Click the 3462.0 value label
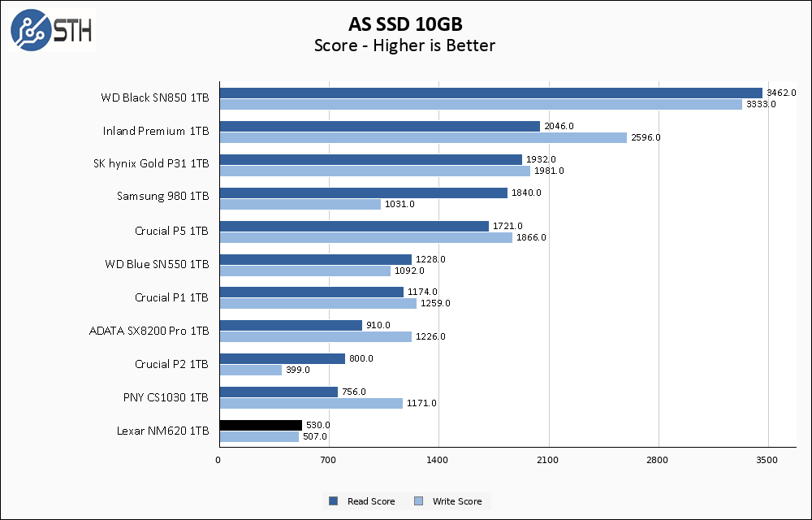This screenshot has width=812, height=520. (x=781, y=93)
